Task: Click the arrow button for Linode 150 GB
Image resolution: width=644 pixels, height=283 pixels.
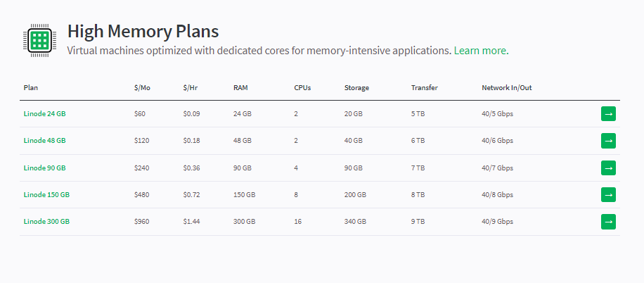Action: (608, 194)
